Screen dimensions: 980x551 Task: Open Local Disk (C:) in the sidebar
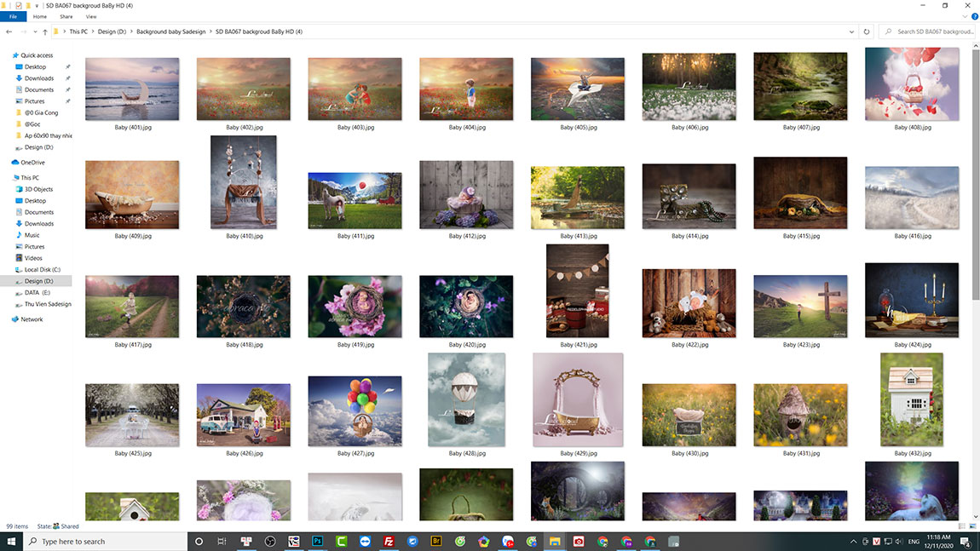43,270
